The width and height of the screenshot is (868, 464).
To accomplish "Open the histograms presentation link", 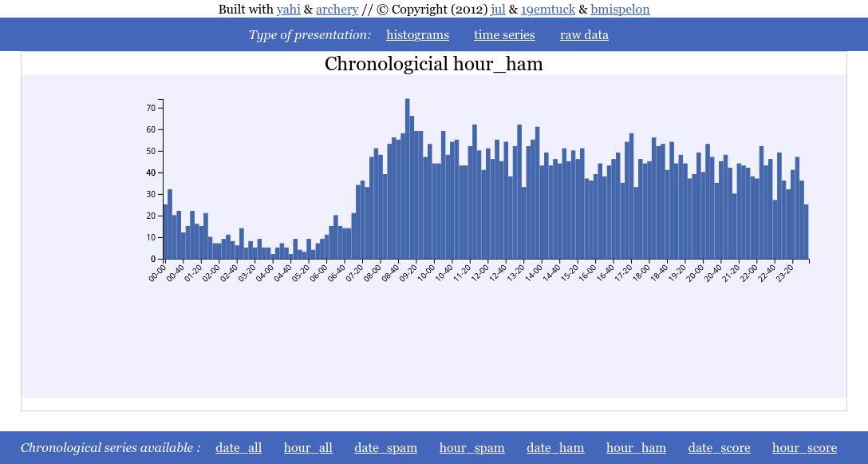I will coord(417,35).
